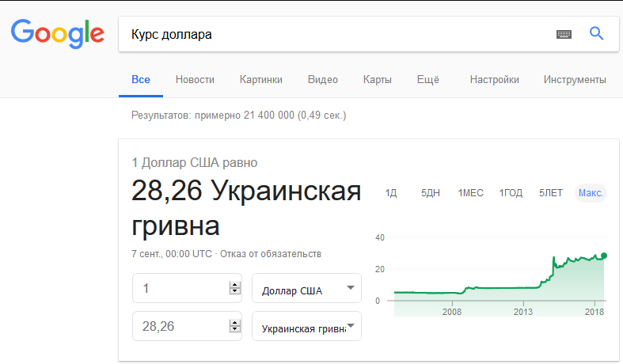This screenshot has height=364, width=623.
Task: Select the 5ДН chart range
Action: (x=431, y=193)
